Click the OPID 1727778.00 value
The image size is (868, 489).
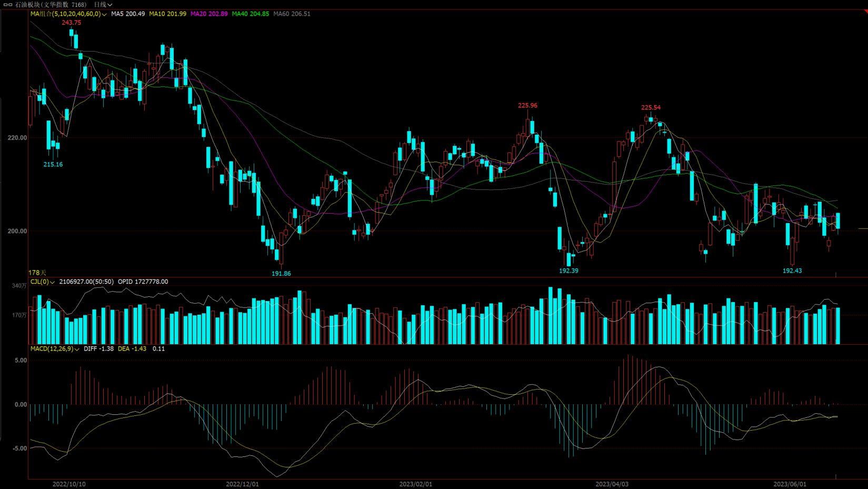pyautogui.click(x=143, y=282)
